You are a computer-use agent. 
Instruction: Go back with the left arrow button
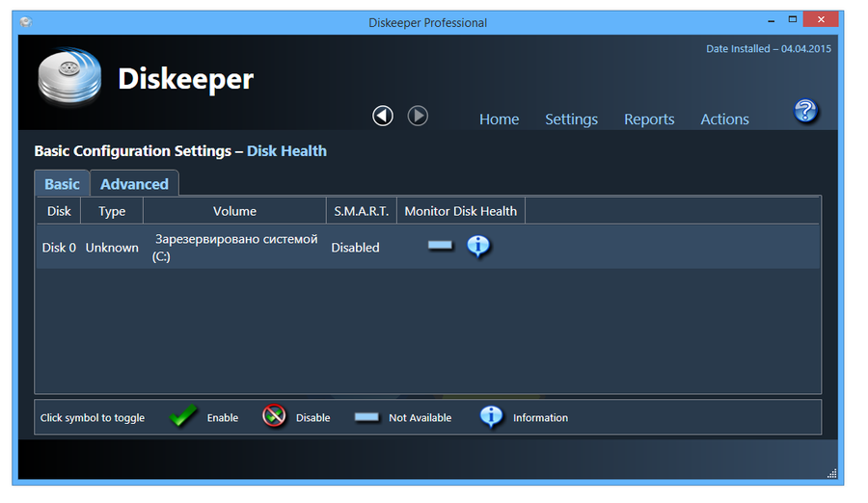(383, 117)
